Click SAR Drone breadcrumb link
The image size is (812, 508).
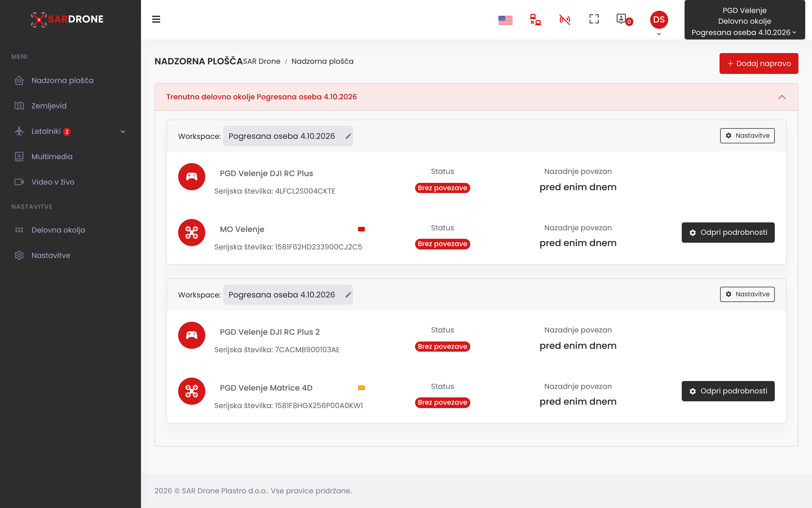(261, 61)
